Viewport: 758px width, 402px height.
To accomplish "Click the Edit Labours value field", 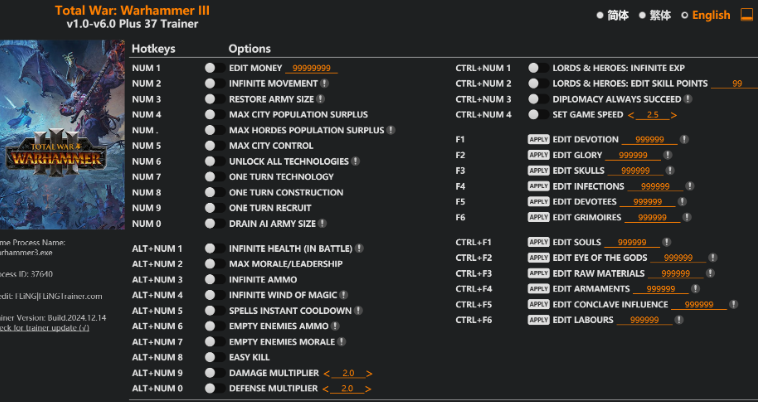I will 644,320.
